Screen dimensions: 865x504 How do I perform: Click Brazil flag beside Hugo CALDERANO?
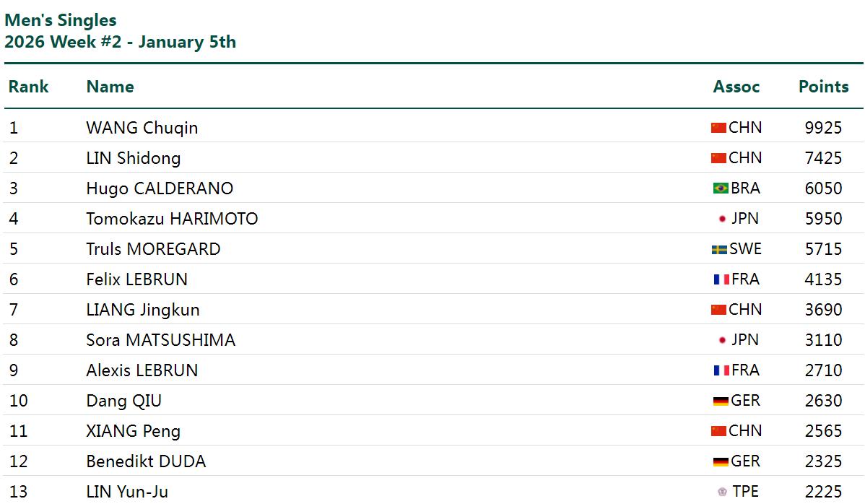point(720,188)
